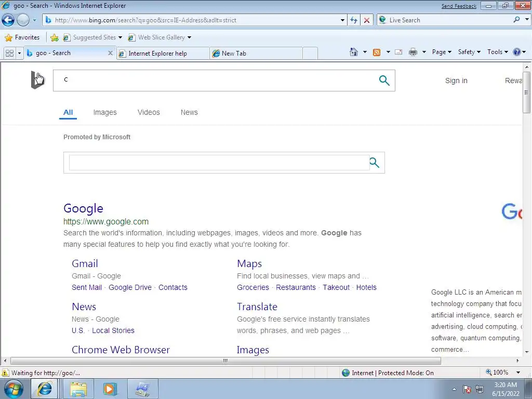This screenshot has height=399, width=532.
Task: Switch to the Internet Explorer help tab
Action: (x=163, y=54)
